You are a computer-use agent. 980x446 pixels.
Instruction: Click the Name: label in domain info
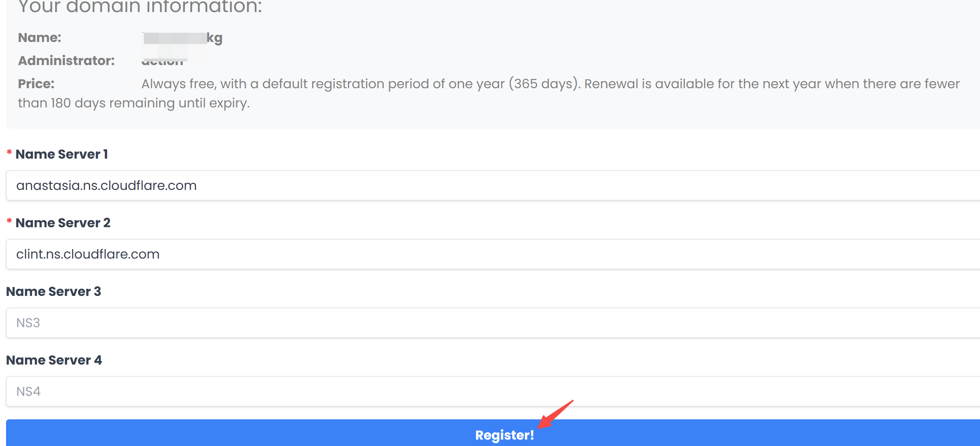(x=39, y=38)
